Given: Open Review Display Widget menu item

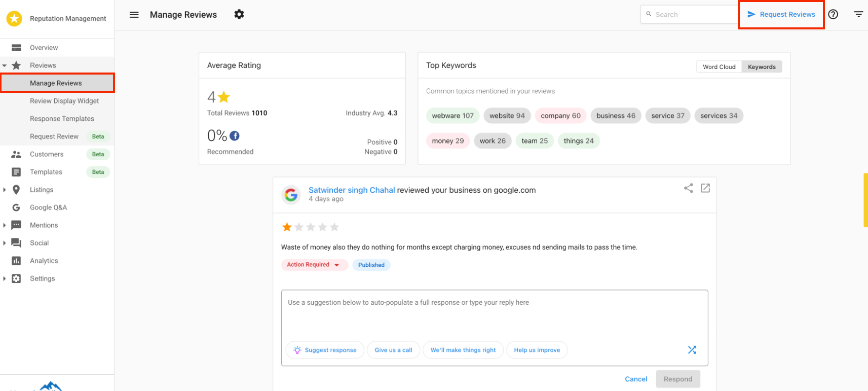Looking at the screenshot, I should click(x=64, y=101).
